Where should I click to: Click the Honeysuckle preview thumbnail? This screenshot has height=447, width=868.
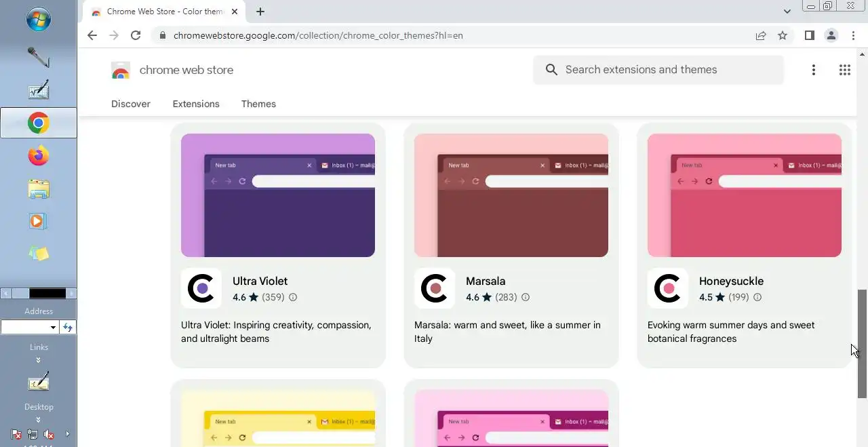click(745, 195)
